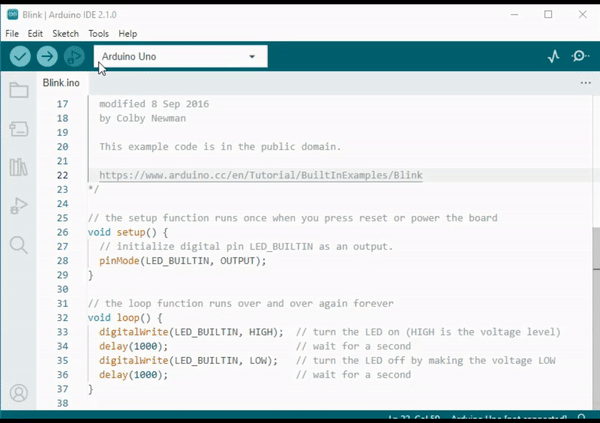Open the Debug sidebar panel

pyautogui.click(x=19, y=206)
